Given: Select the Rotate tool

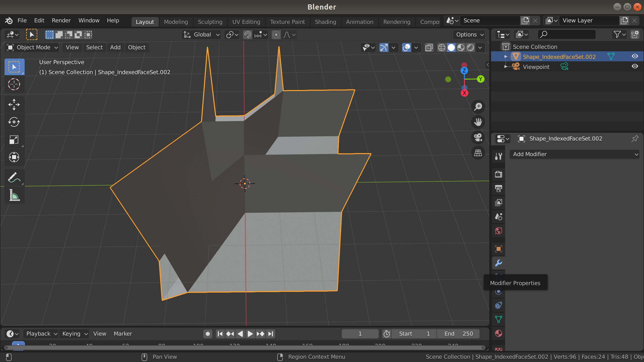Looking at the screenshot, I should point(14,122).
